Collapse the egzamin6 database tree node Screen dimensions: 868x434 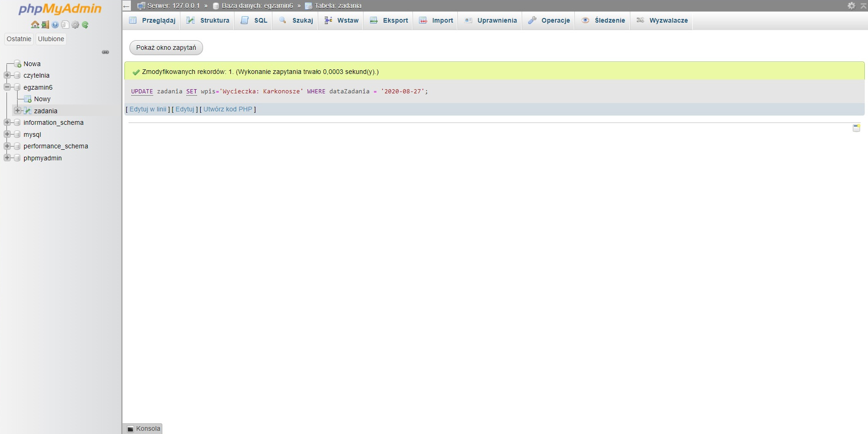[7, 87]
